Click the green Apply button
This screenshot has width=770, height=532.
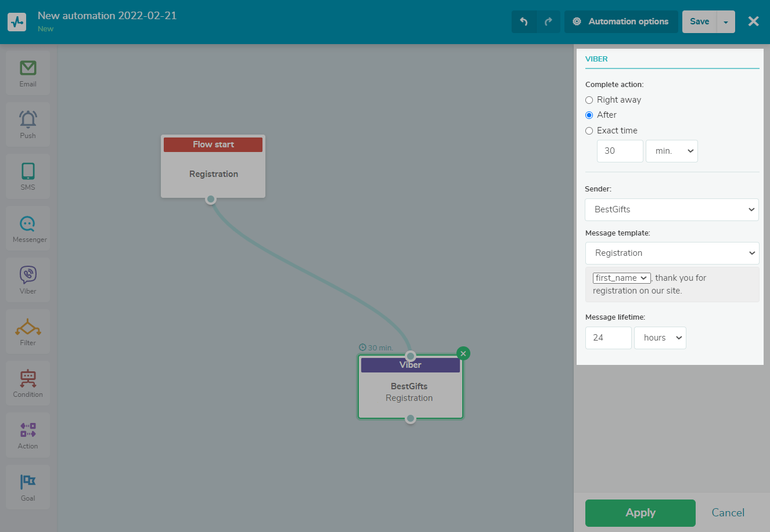pos(640,513)
